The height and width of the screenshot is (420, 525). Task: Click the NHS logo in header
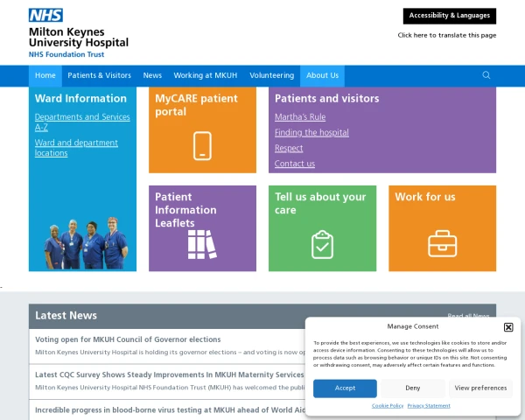tap(45, 15)
